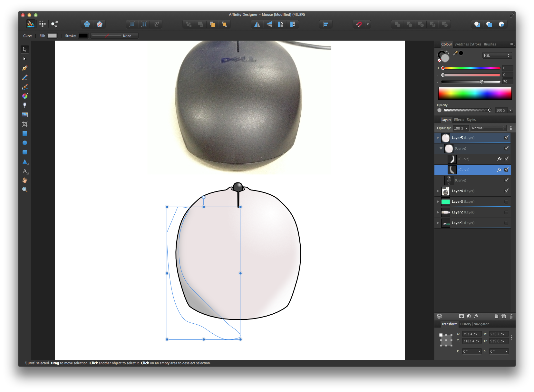Screen dimensions: 534x392
Task: Expand Layer3 group
Action: point(438,201)
